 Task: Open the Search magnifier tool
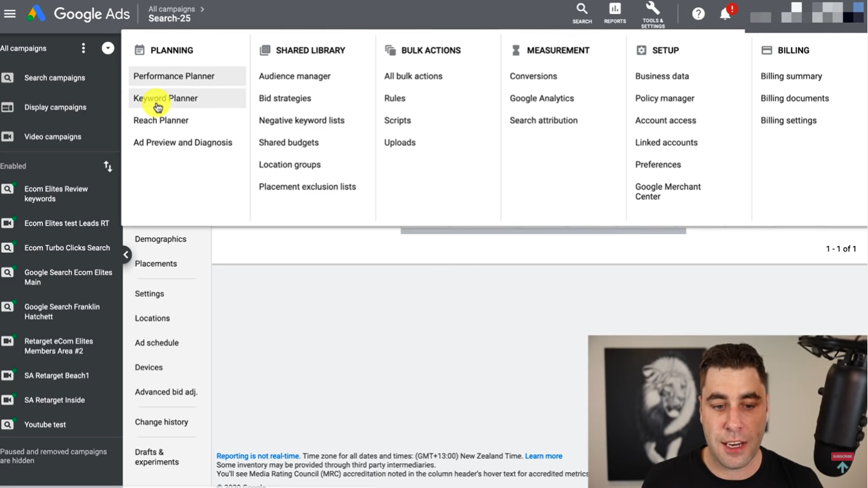[582, 13]
